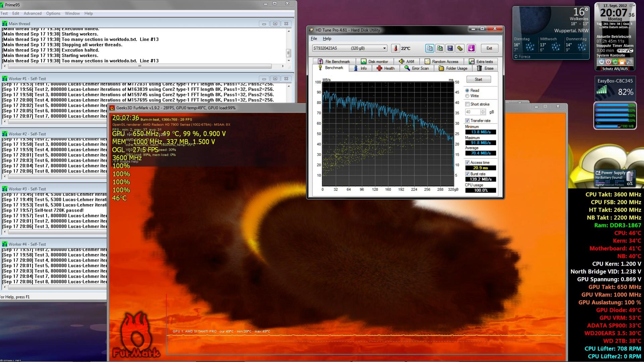Click the WiFi signal bars icon
Screen dimensions: 644x362
[602, 90]
